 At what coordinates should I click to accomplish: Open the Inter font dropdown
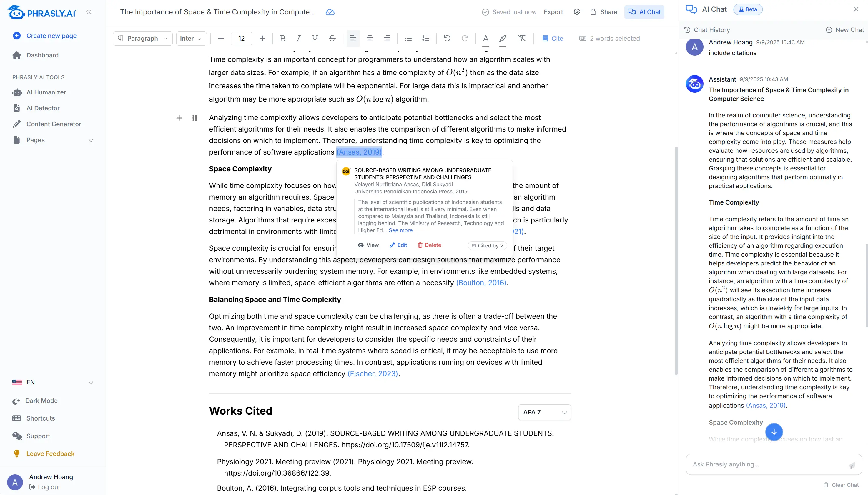click(191, 39)
